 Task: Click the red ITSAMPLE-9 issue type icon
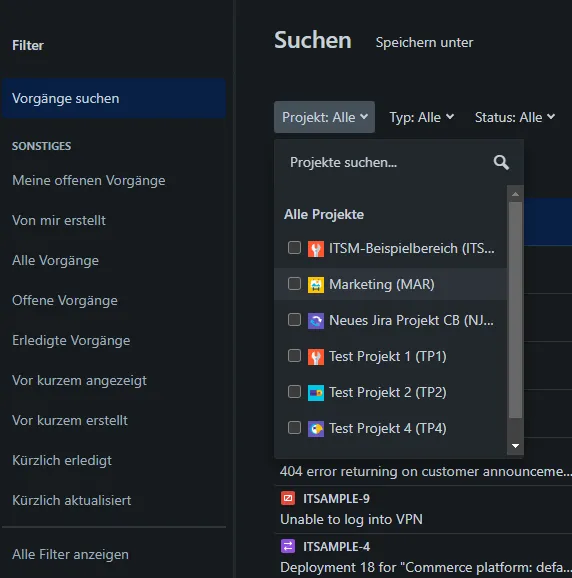pyautogui.click(x=288, y=498)
